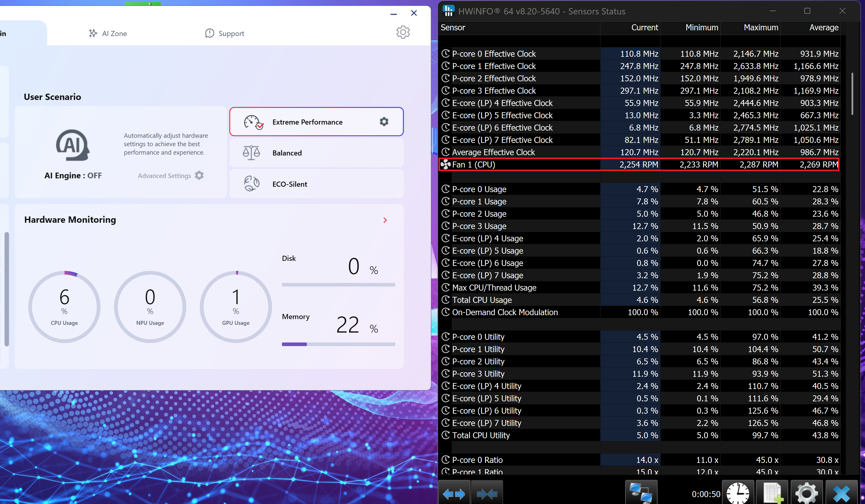Click the CPU Usage gauge
This screenshot has height=504, width=865.
(x=64, y=307)
